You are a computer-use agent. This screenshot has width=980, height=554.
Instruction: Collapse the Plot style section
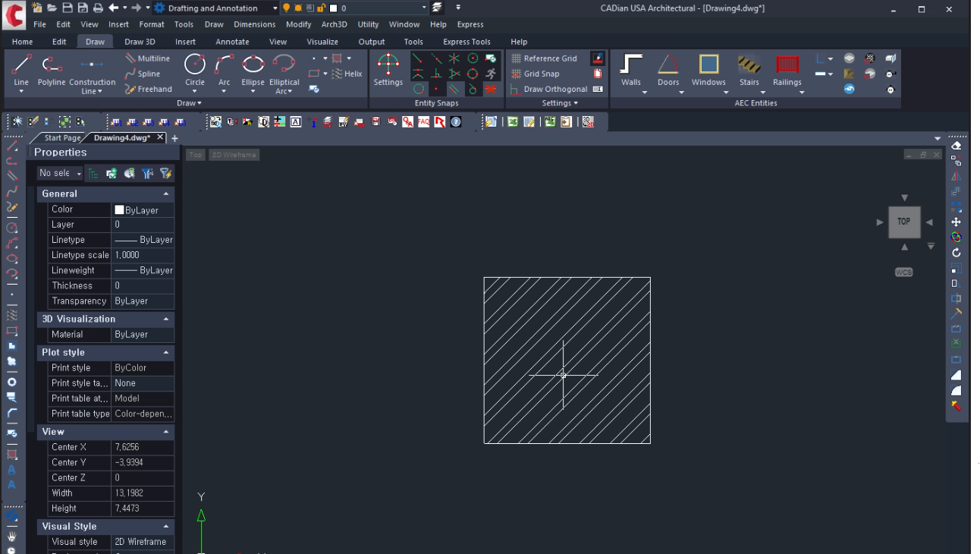pyautogui.click(x=166, y=353)
